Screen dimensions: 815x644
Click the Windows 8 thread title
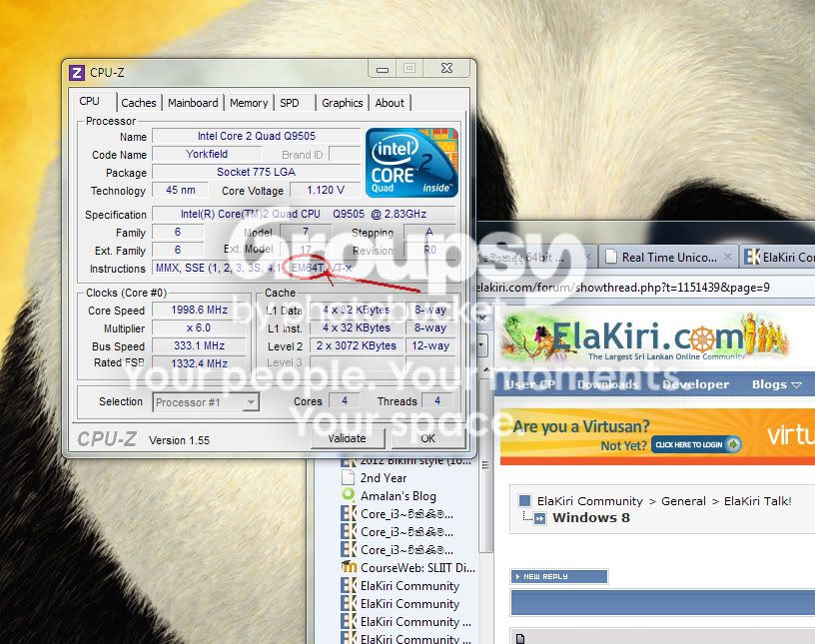tap(591, 517)
